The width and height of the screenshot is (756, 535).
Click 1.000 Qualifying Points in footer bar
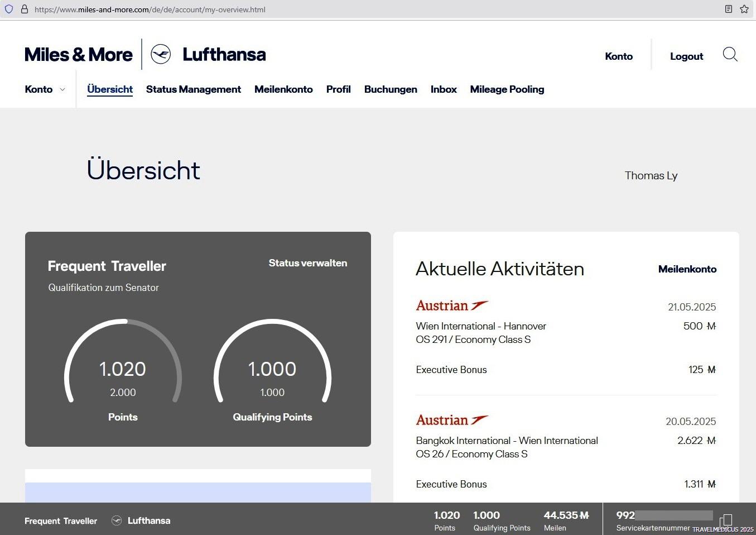[x=502, y=520]
